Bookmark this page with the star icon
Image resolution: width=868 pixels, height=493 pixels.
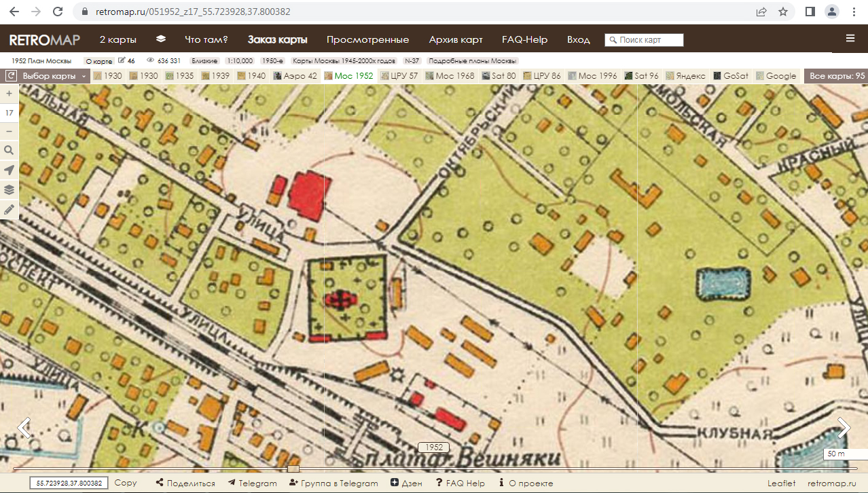click(x=783, y=12)
